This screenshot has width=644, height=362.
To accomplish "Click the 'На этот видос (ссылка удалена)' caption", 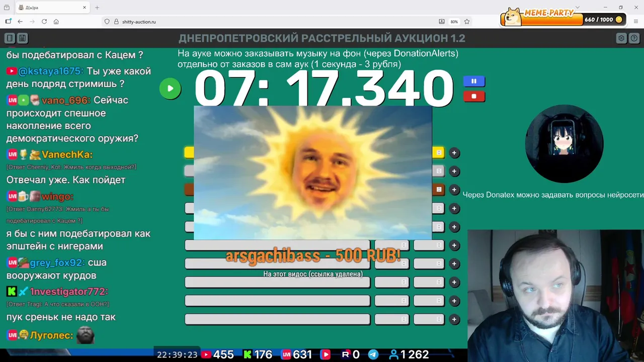I will pyautogui.click(x=313, y=274).
